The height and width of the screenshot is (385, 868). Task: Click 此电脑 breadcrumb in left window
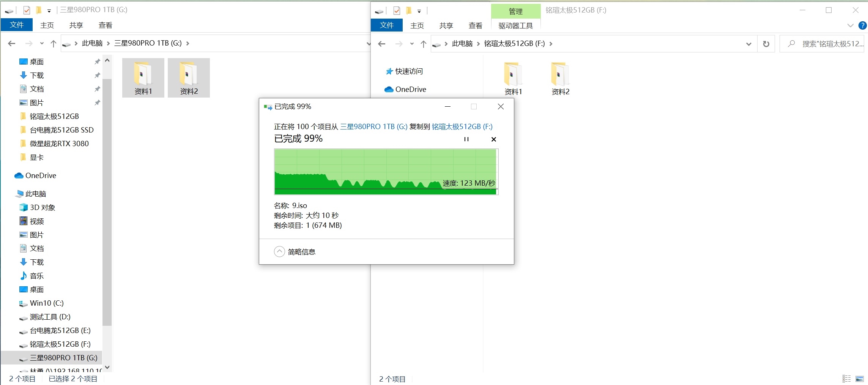pyautogui.click(x=92, y=43)
